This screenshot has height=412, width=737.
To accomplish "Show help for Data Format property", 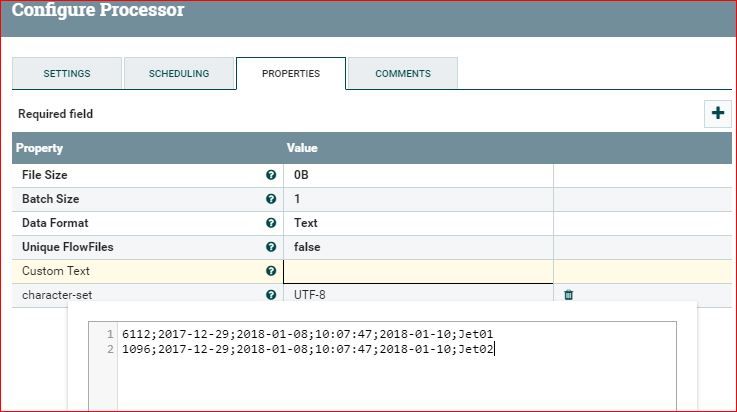I will (271, 223).
